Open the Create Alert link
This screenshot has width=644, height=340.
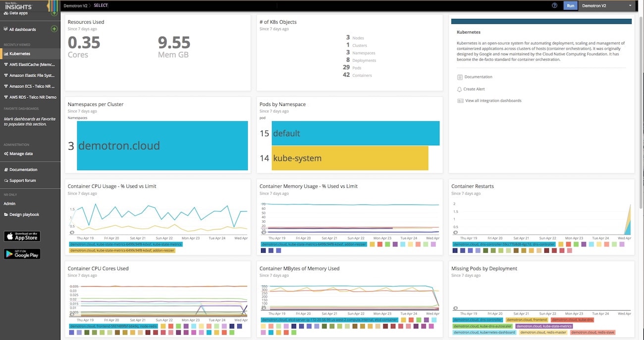(x=474, y=89)
